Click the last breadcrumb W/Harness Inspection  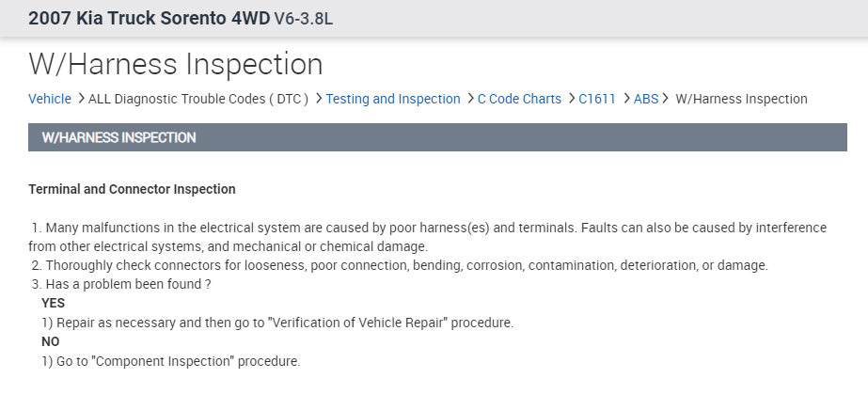pos(742,99)
